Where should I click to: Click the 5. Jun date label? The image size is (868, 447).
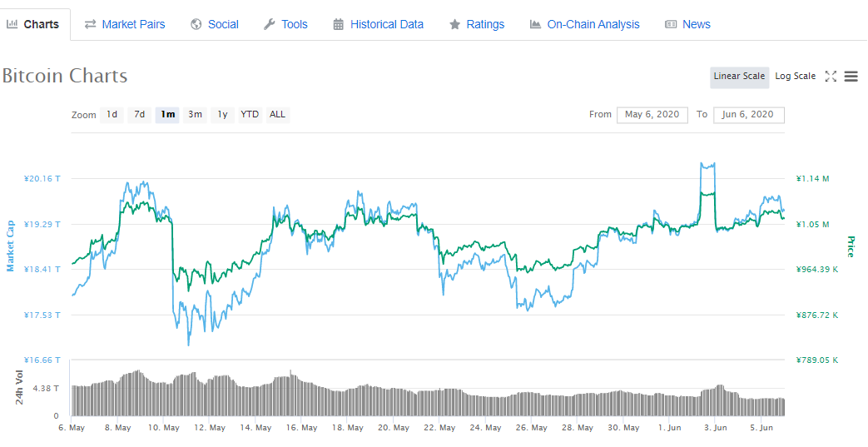761,428
